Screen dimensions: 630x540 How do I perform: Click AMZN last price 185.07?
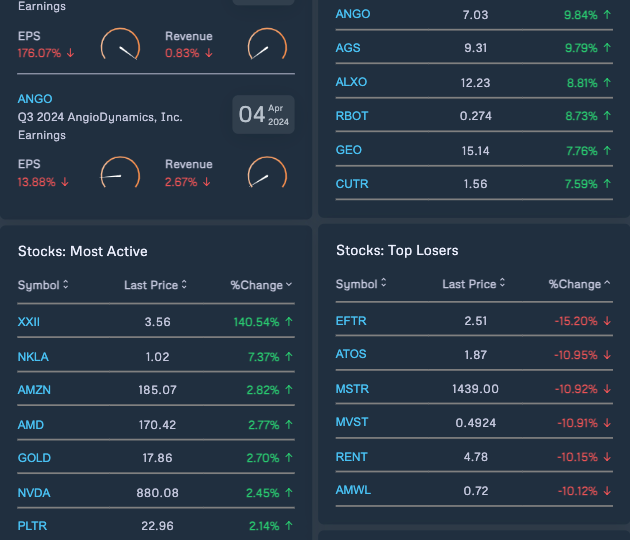tap(158, 390)
